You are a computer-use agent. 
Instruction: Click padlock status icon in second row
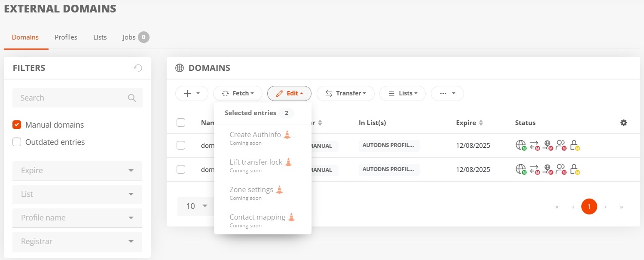pyautogui.click(x=574, y=170)
